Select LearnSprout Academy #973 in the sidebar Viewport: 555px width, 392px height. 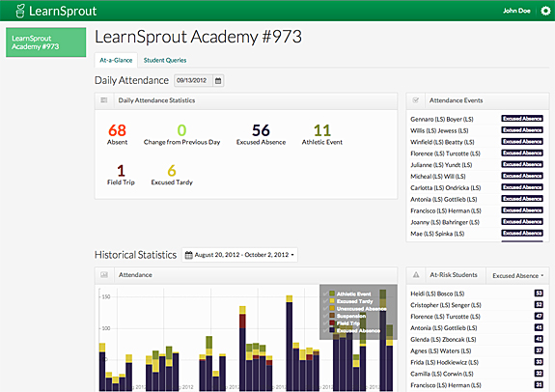46,42
